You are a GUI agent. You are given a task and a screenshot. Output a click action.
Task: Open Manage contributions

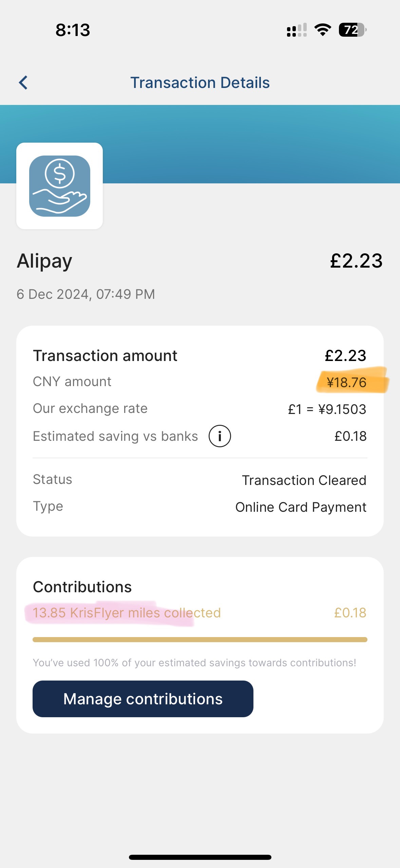(143, 699)
